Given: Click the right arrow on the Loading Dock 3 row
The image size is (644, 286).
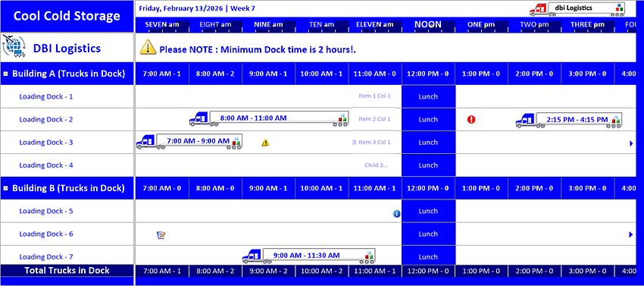Looking at the screenshot, I should tap(631, 143).
